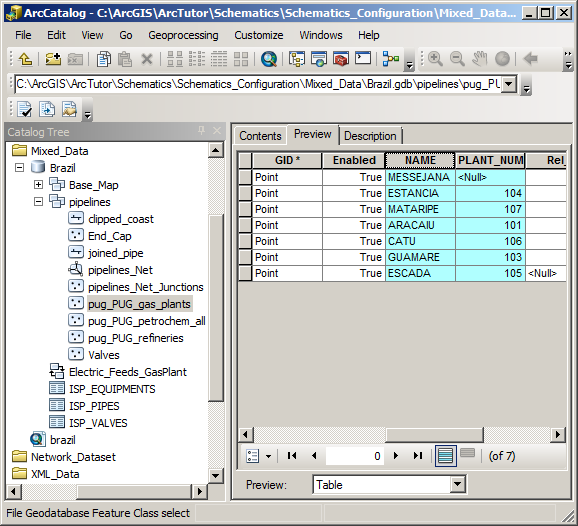Switch to Details view icon
578x526 pixels.
point(219,59)
